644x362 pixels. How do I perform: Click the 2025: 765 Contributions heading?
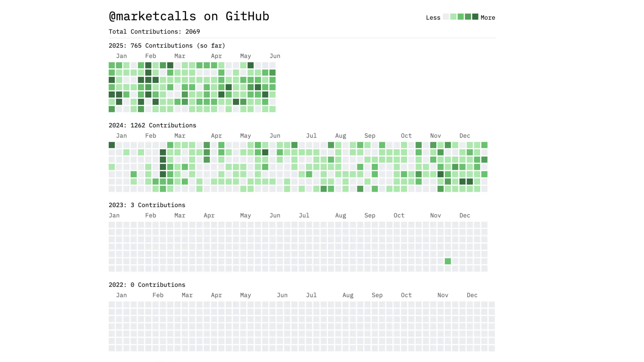[x=167, y=46]
